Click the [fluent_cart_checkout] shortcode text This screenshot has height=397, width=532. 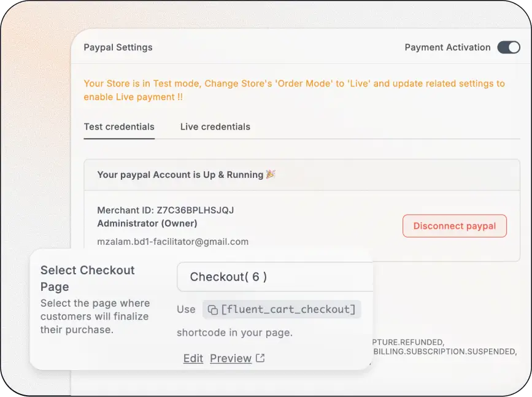point(288,309)
